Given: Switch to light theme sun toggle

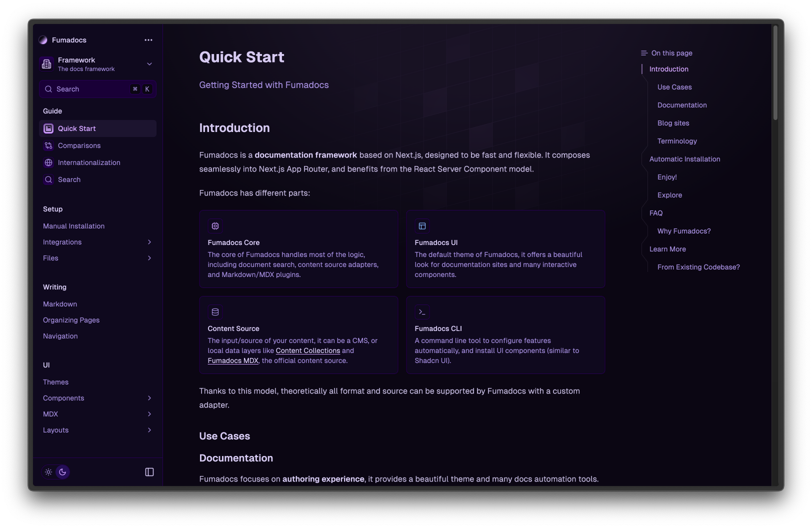Looking at the screenshot, I should tap(48, 472).
